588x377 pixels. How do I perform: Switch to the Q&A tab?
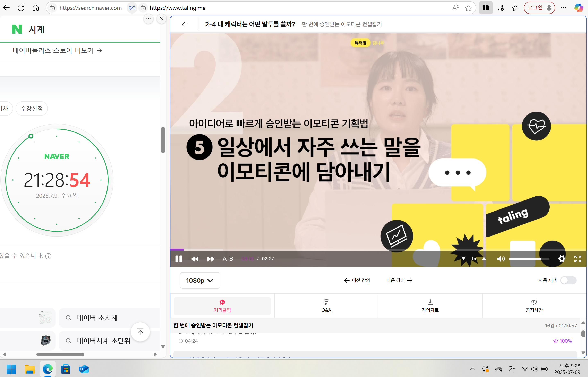click(x=326, y=306)
